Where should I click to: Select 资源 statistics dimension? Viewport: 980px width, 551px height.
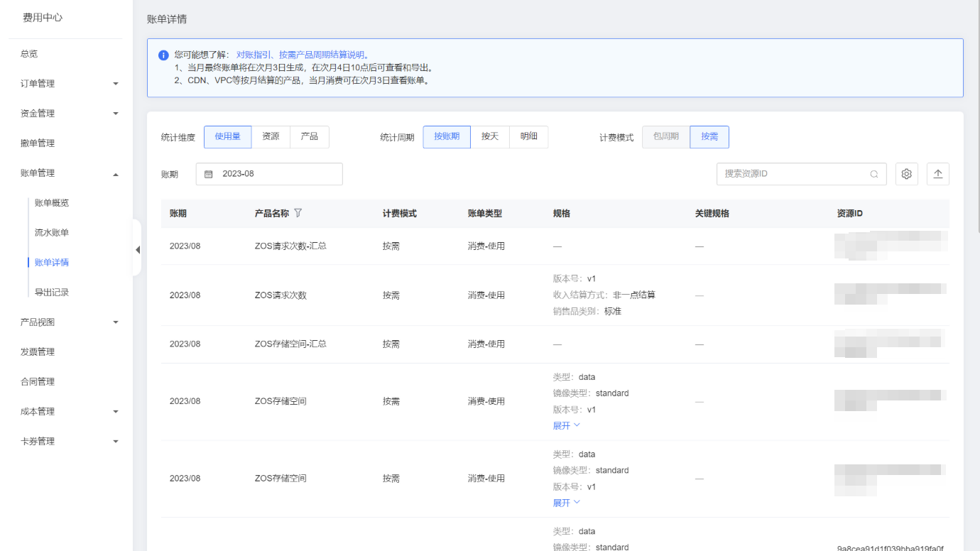tap(271, 136)
